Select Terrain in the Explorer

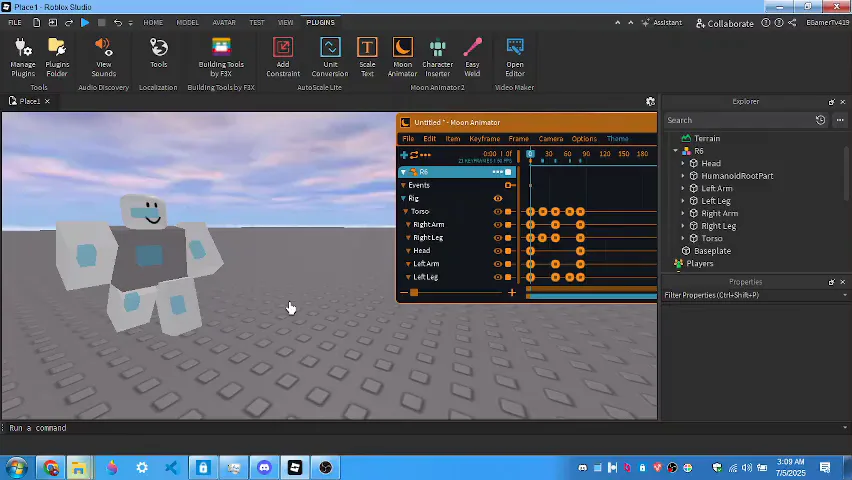tap(706, 138)
